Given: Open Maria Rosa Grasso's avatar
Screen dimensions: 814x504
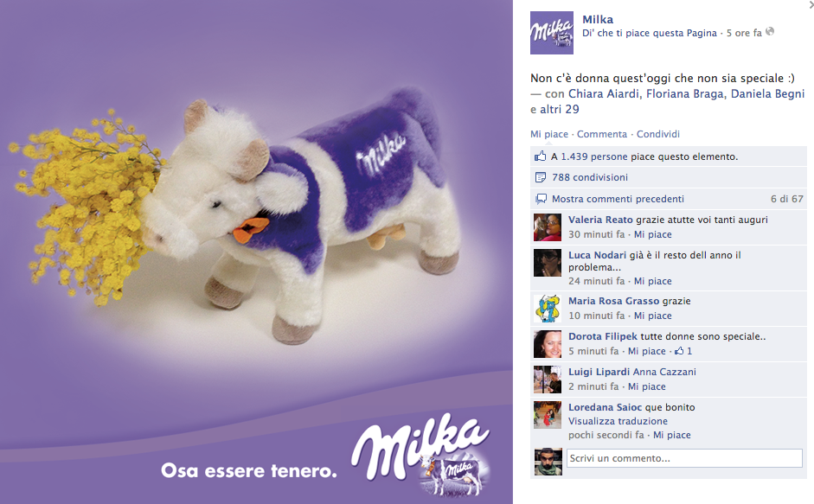Looking at the screenshot, I should click(x=548, y=309).
